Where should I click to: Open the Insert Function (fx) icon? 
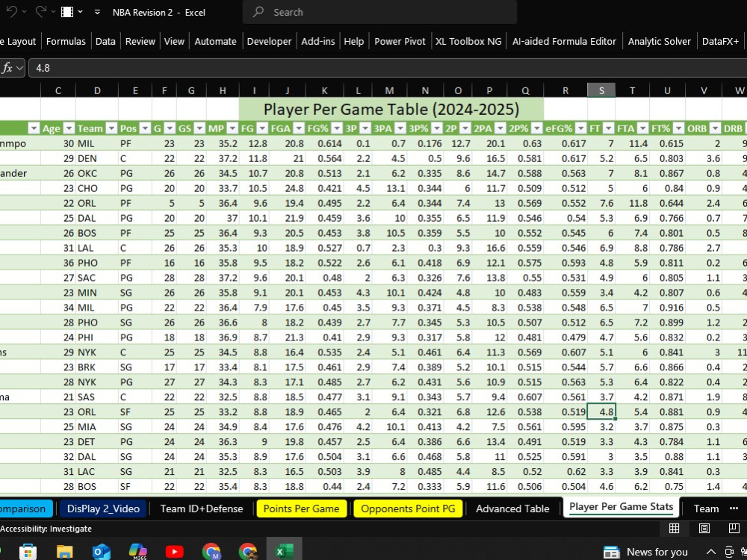pos(7,68)
